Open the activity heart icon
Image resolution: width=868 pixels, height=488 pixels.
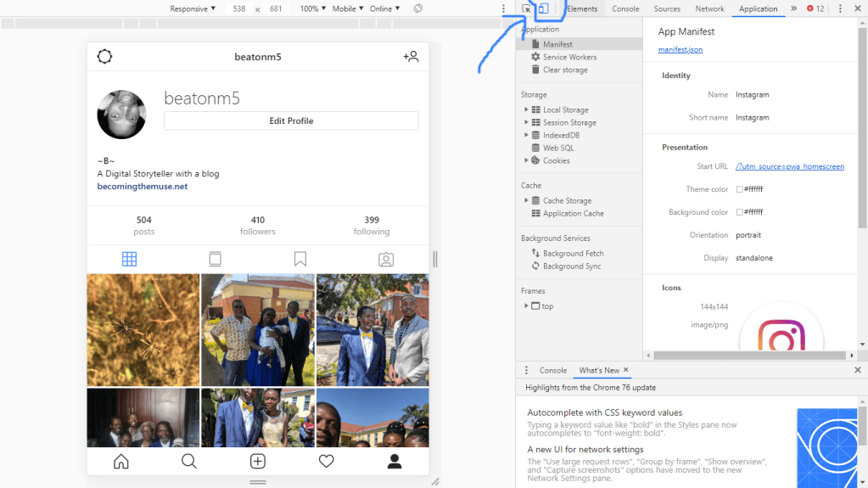326,462
